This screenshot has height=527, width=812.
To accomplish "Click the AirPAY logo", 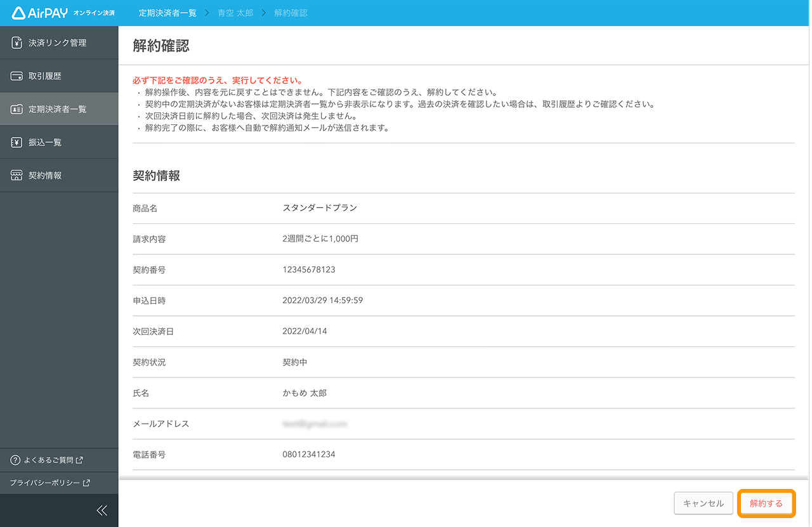I will (40, 13).
